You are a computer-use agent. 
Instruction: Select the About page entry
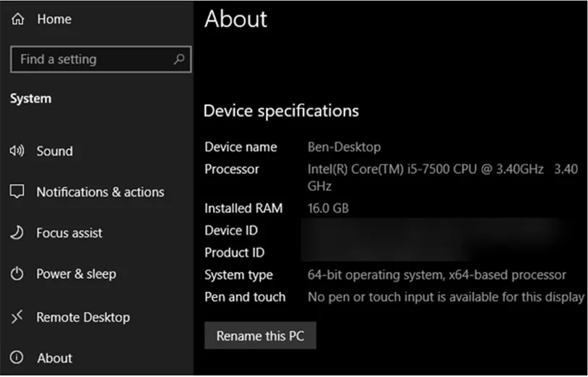(x=55, y=357)
